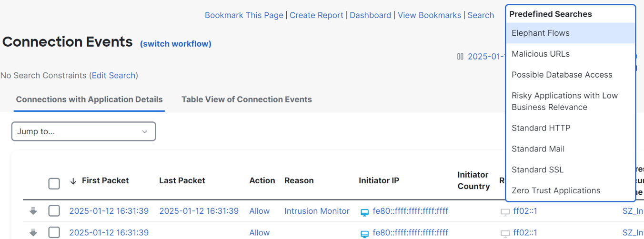Click the drill-down arrow icon in first row
This screenshot has width=644, height=239.
pos(33,211)
